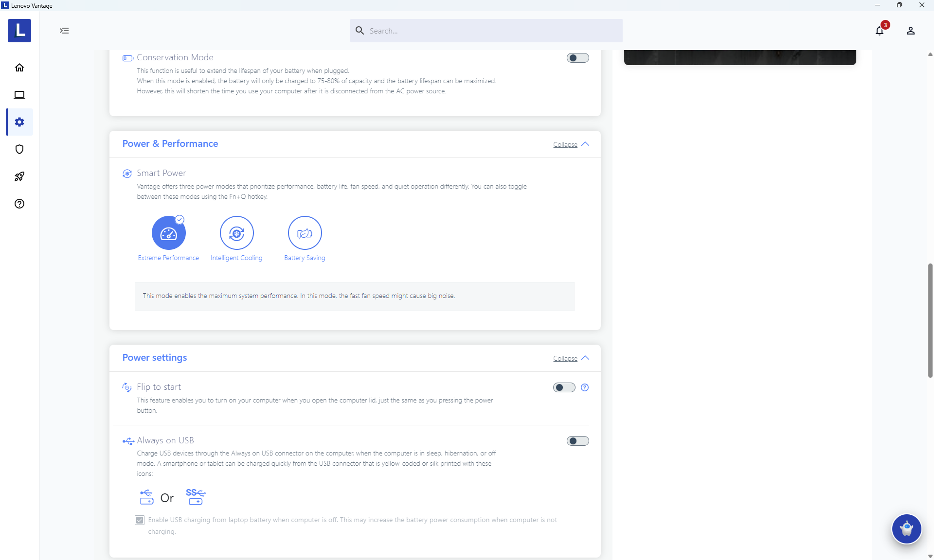Choose Battery Saving mode icon
Image resolution: width=934 pixels, height=560 pixels.
pyautogui.click(x=305, y=233)
